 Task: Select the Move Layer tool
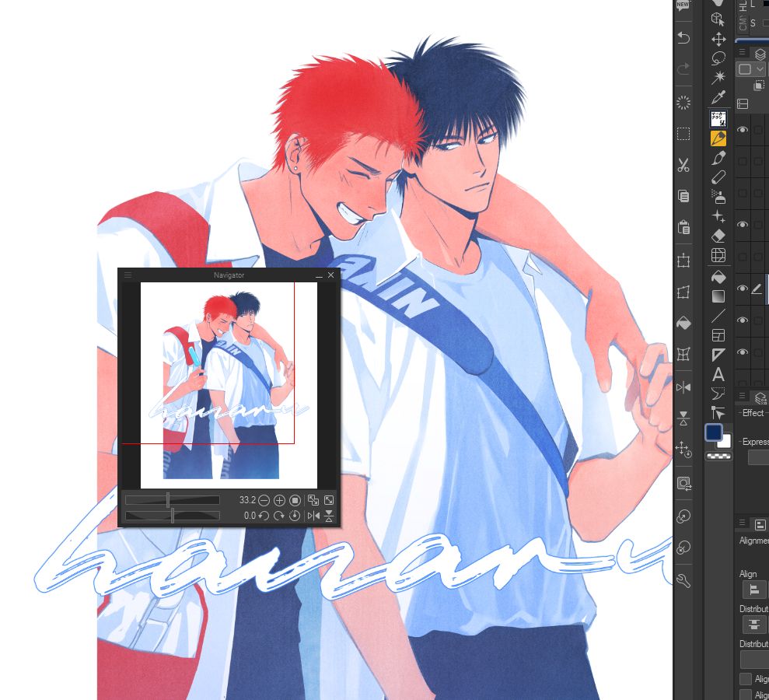718,39
